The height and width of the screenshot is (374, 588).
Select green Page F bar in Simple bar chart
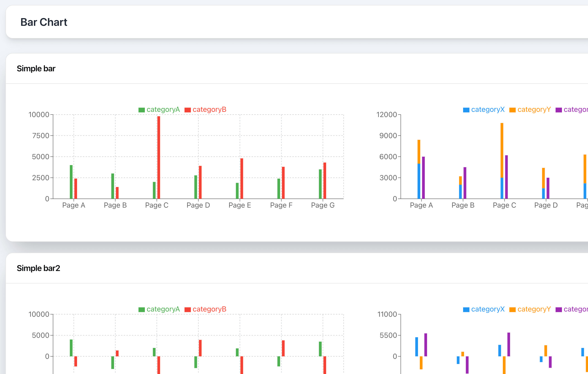pos(279,189)
